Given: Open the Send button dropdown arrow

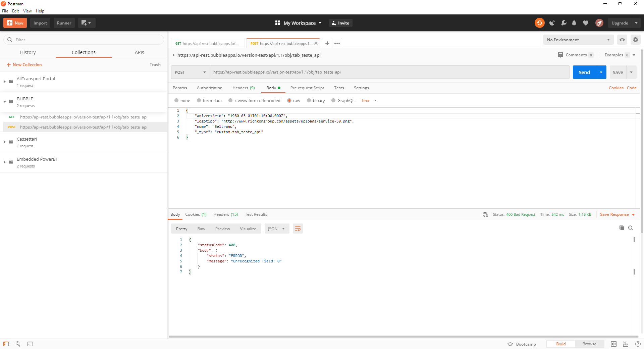Looking at the screenshot, I should pos(601,72).
